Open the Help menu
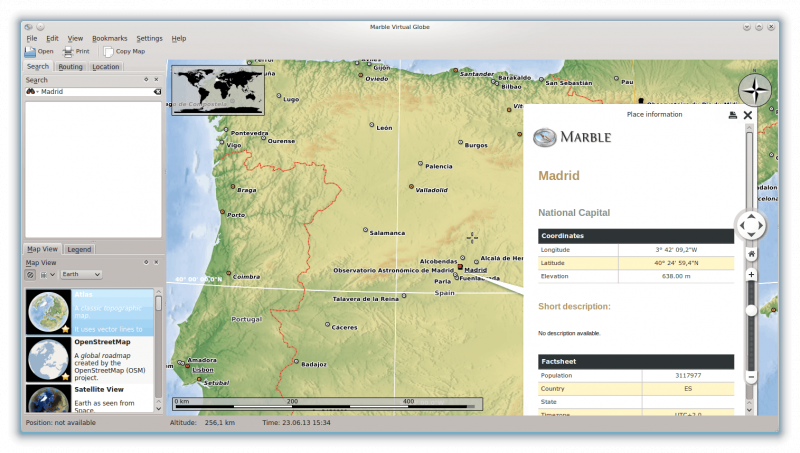Image resolution: width=800 pixels, height=453 pixels. click(179, 38)
